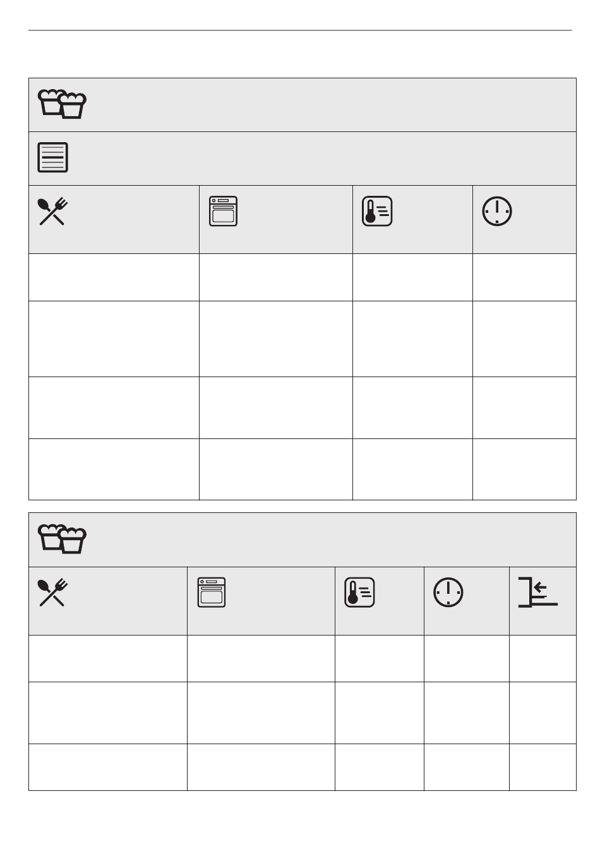Click the last empty cell under the lower clock icon
600x868 pixels.
(x=467, y=767)
